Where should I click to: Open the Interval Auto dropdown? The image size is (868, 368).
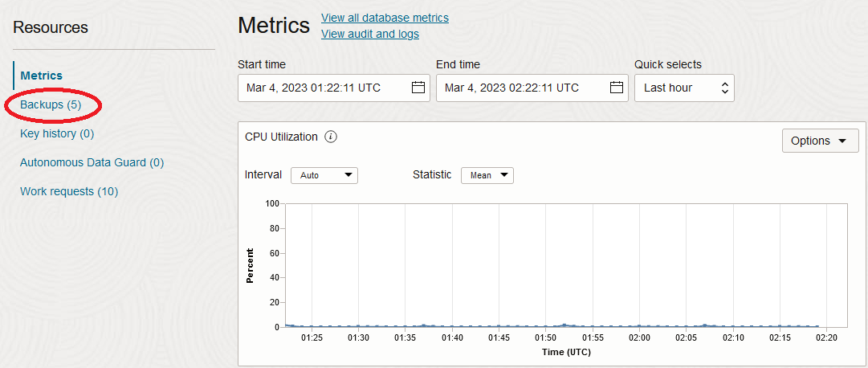point(324,175)
